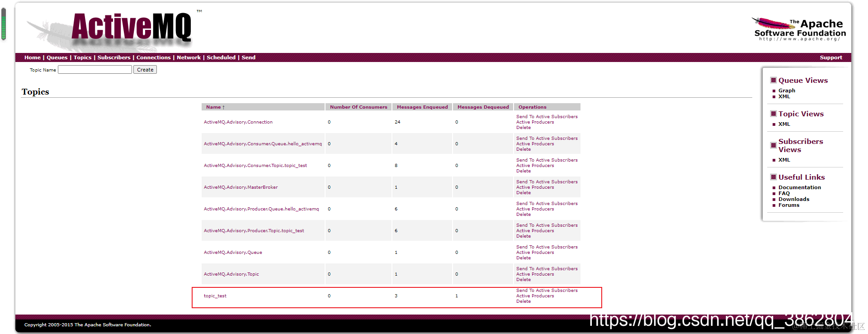The width and height of the screenshot is (868, 334).
Task: Open the Downloads link
Action: [794, 199]
